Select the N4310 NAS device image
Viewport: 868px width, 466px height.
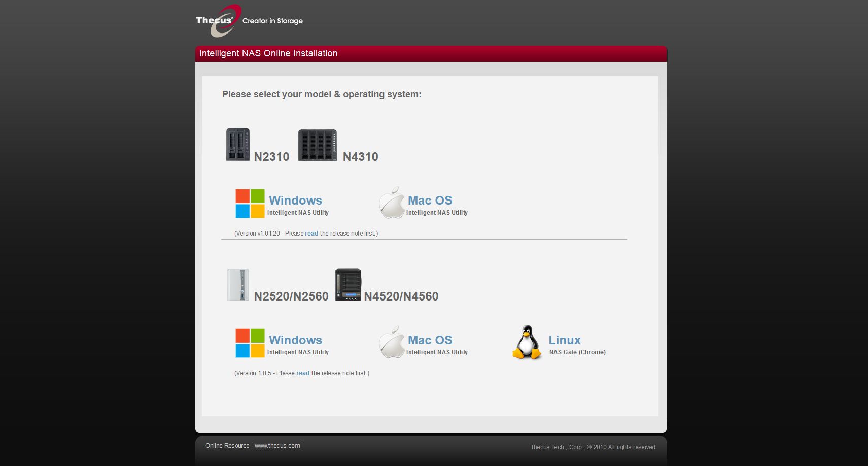(318, 145)
